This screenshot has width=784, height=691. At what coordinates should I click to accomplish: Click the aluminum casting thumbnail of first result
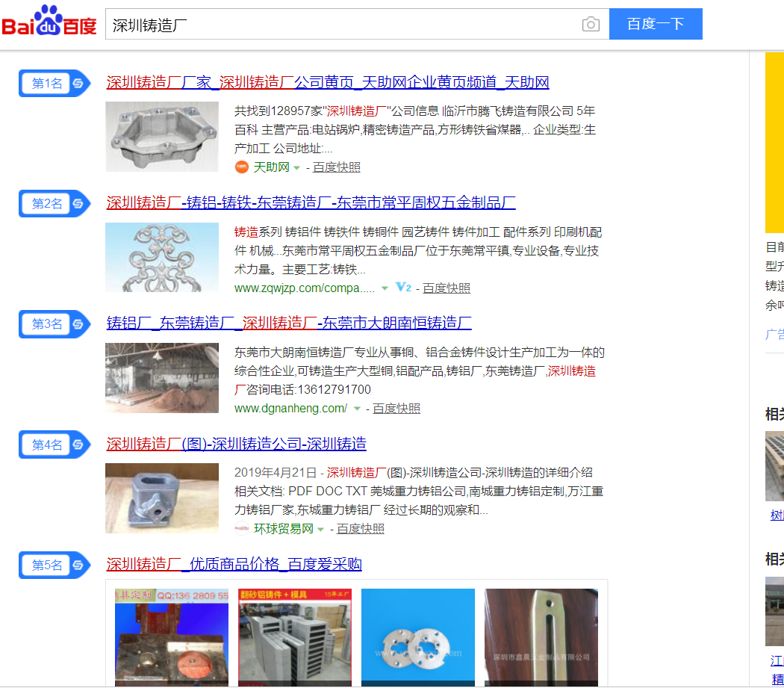coord(162,137)
